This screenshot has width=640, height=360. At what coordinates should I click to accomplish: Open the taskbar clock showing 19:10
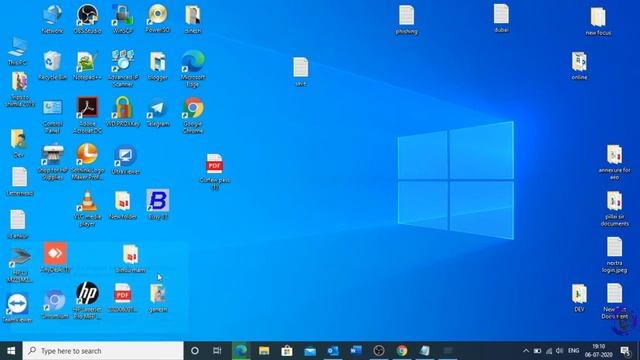599,351
